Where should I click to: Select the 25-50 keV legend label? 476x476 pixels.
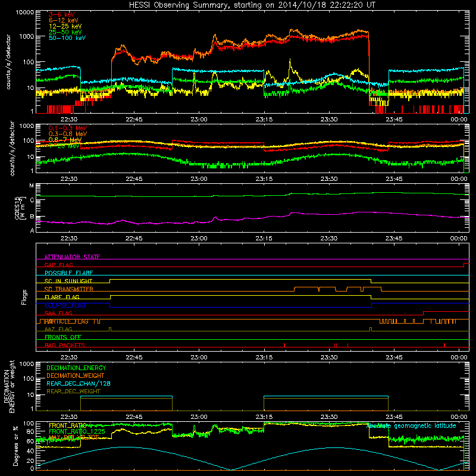click(x=65, y=32)
